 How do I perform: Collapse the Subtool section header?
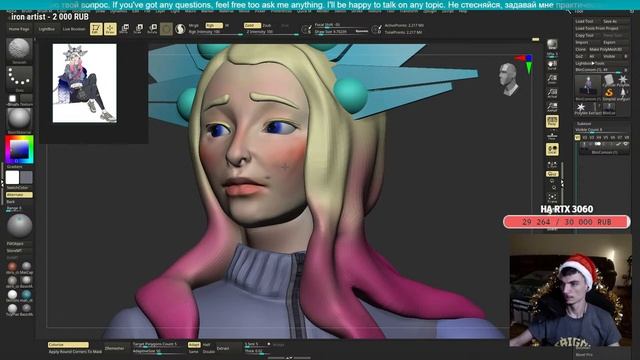[x=584, y=123]
